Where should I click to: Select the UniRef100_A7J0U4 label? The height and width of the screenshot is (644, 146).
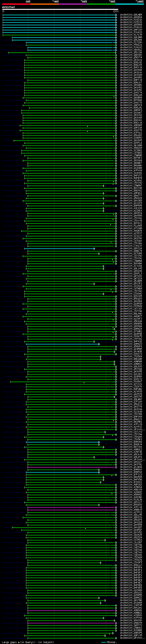click(131, 266)
